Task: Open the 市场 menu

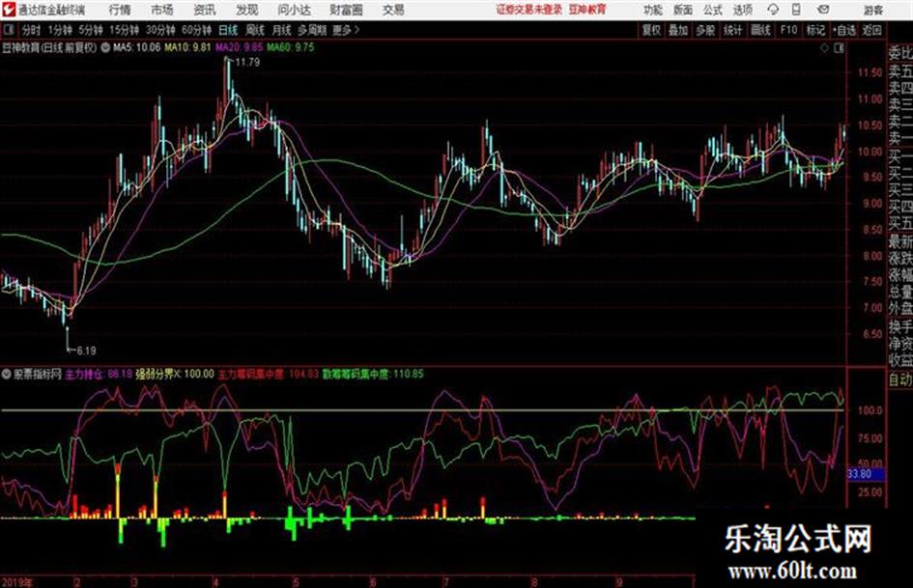Action: coord(162,10)
